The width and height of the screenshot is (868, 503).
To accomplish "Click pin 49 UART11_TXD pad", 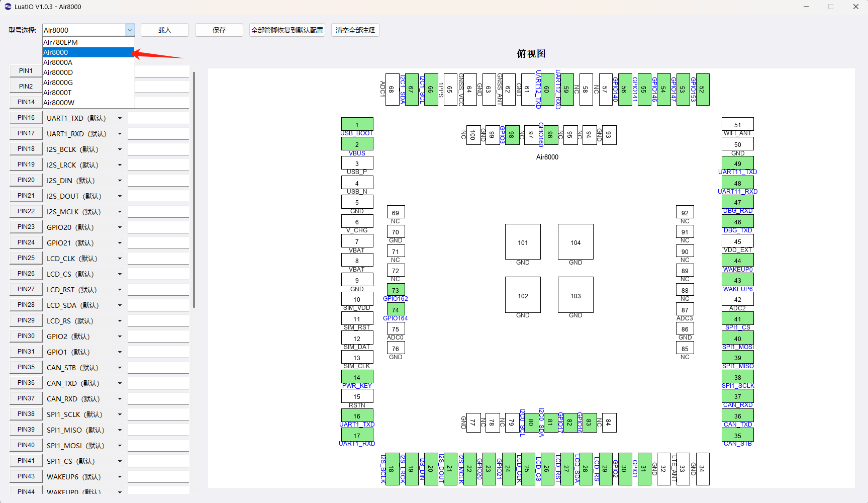I will coord(737,163).
